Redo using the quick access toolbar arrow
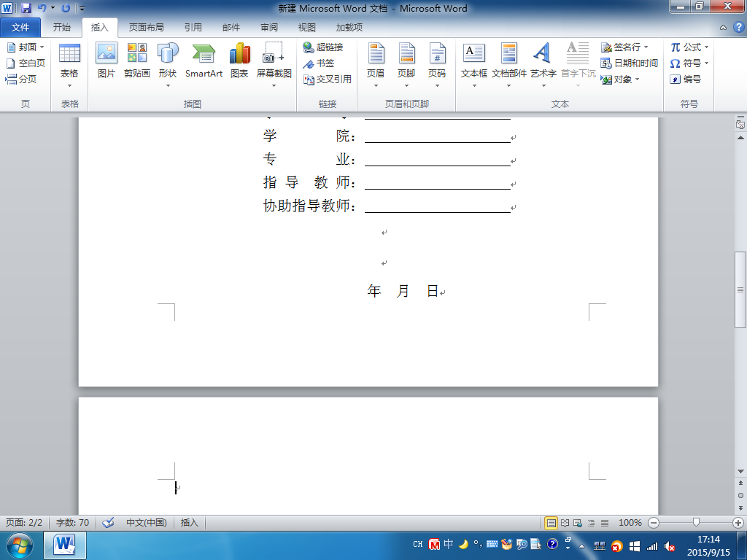 click(x=66, y=8)
